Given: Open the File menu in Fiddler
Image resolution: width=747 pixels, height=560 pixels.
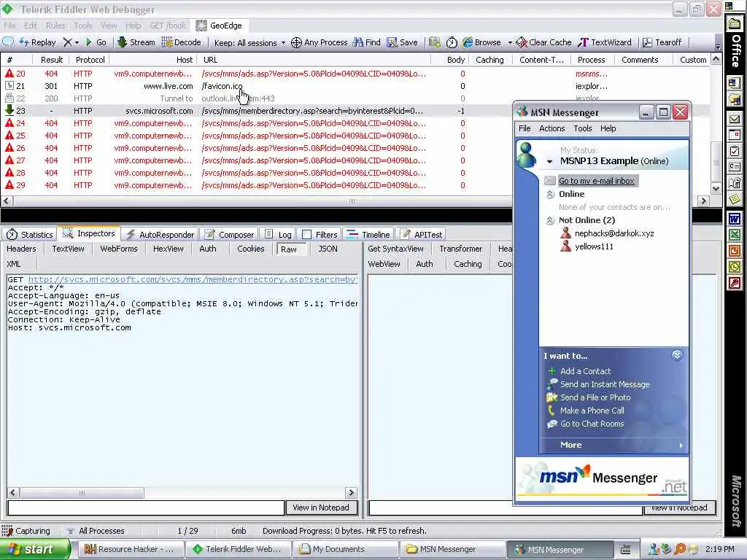Looking at the screenshot, I should tap(9, 26).
